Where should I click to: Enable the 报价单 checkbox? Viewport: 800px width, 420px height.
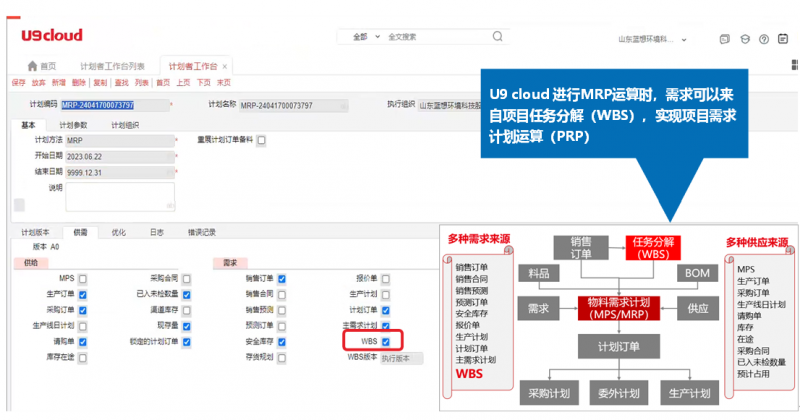point(386,279)
